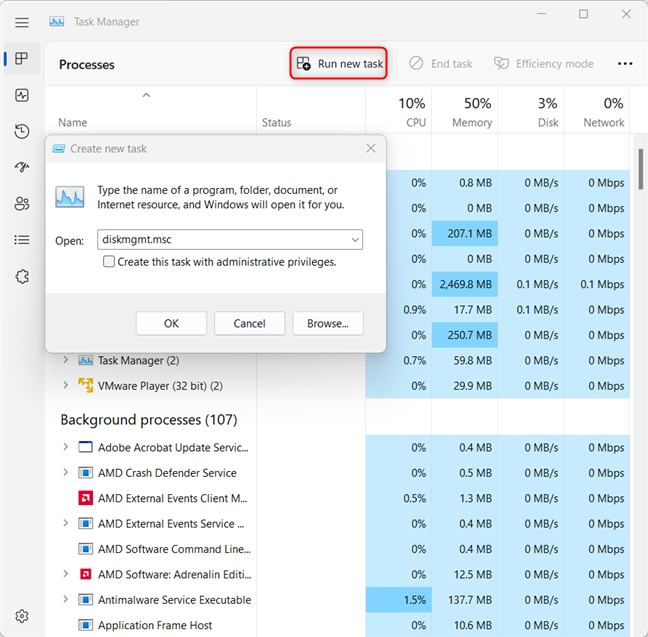
Task: Sort processes by the Status column
Action: coord(276,123)
